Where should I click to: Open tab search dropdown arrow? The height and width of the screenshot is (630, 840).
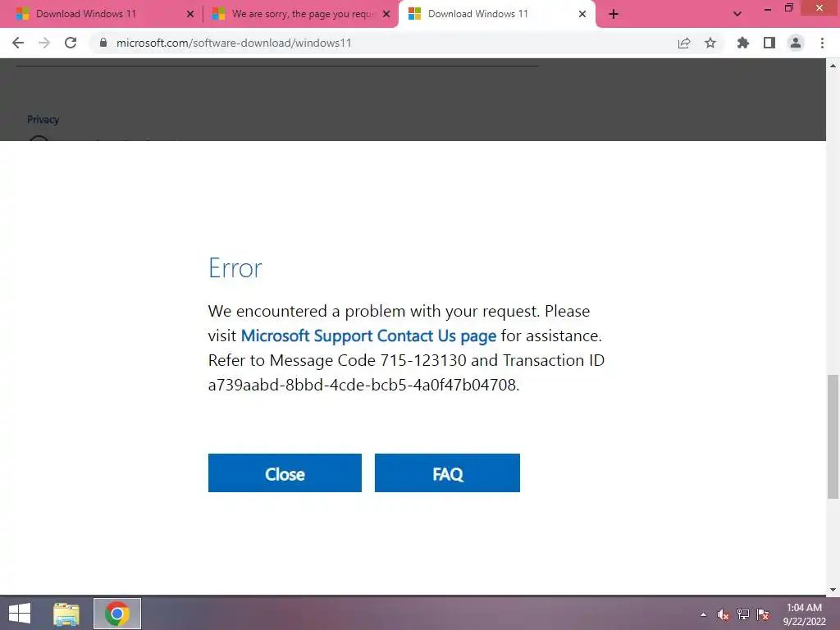point(737,14)
